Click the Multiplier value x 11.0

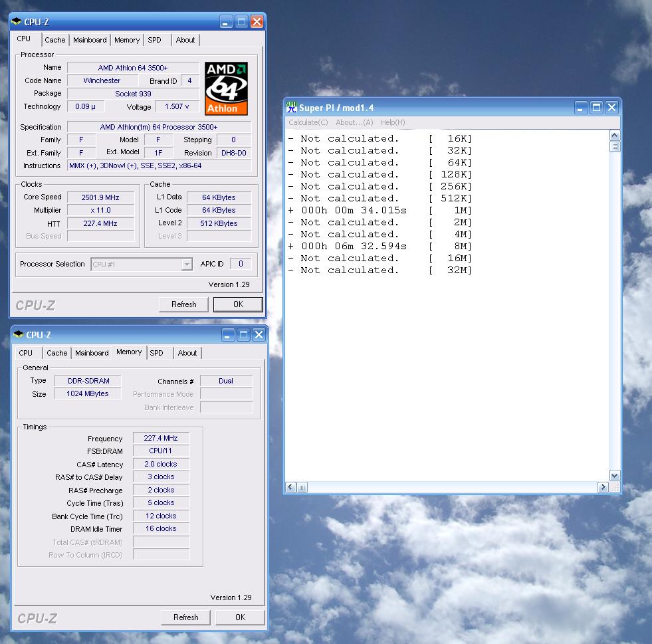(x=100, y=211)
